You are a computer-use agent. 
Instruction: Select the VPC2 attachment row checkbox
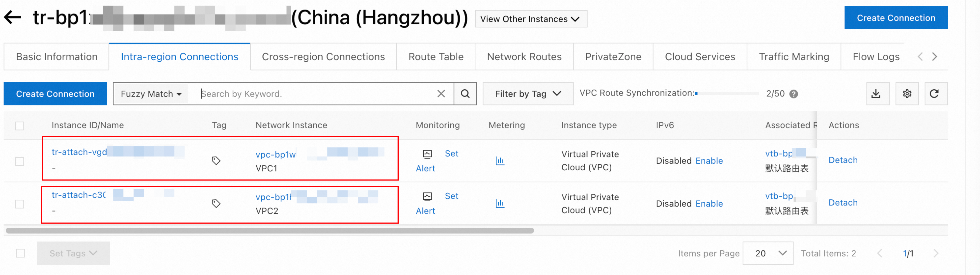pyautogui.click(x=20, y=204)
